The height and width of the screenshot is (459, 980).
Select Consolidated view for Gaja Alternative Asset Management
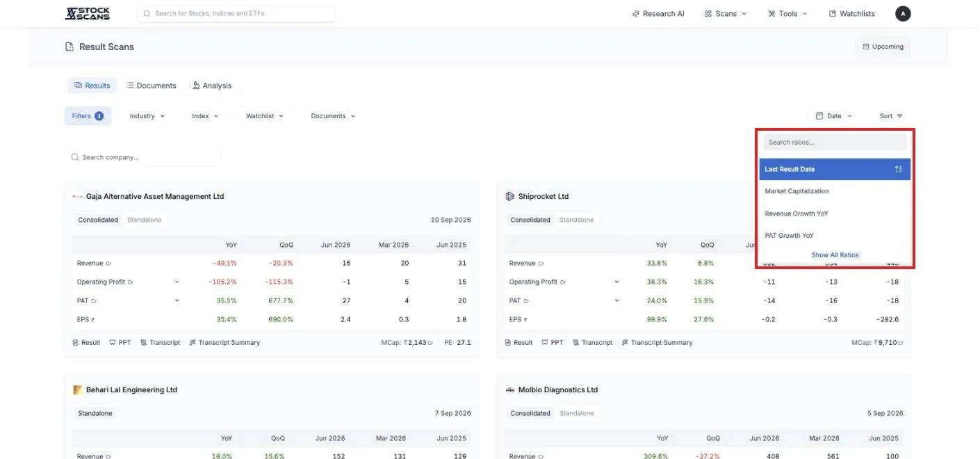click(x=98, y=220)
